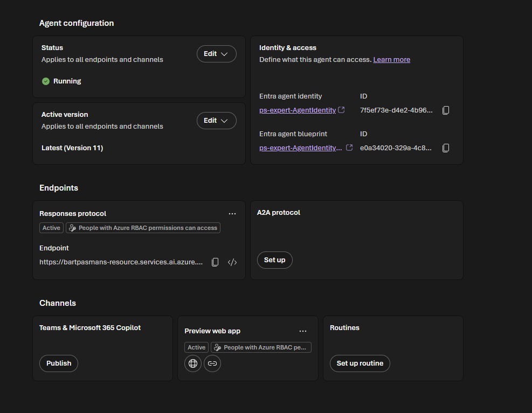The image size is (532, 413).
Task: Copy preview web app link icon
Action: pos(212,363)
